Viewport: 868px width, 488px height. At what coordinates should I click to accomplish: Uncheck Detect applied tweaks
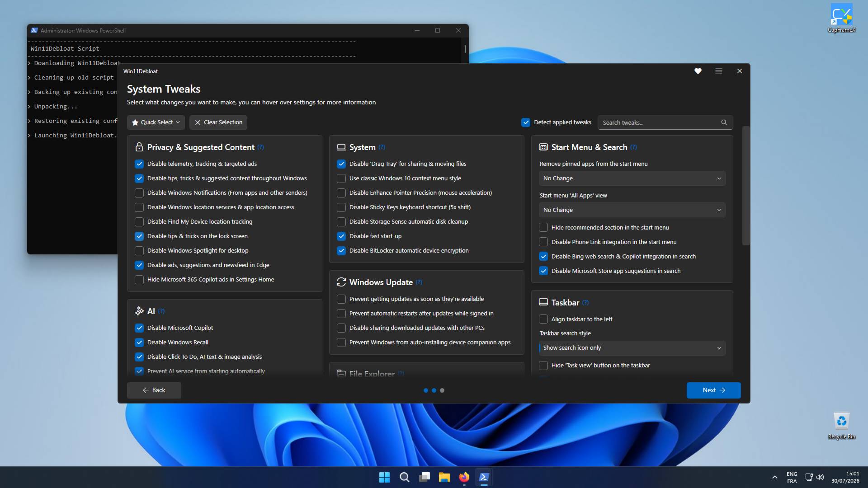[x=526, y=122]
